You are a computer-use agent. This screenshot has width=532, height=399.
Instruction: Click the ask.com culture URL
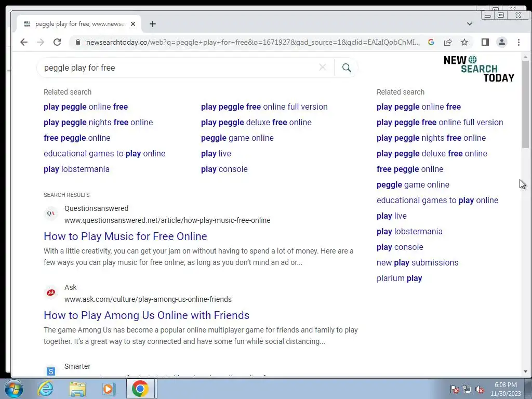(x=148, y=299)
